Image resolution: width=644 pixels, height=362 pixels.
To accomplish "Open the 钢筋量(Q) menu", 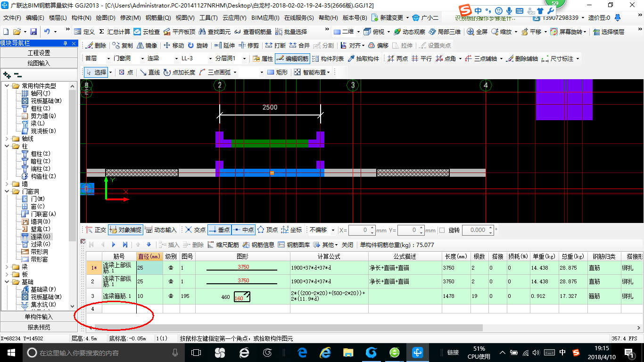I will (158, 18).
